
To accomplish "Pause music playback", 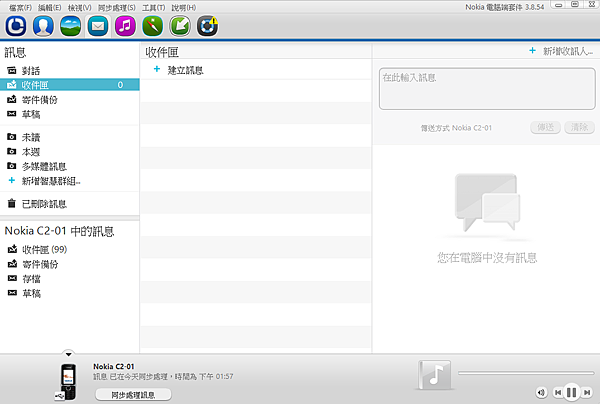I will (x=572, y=392).
